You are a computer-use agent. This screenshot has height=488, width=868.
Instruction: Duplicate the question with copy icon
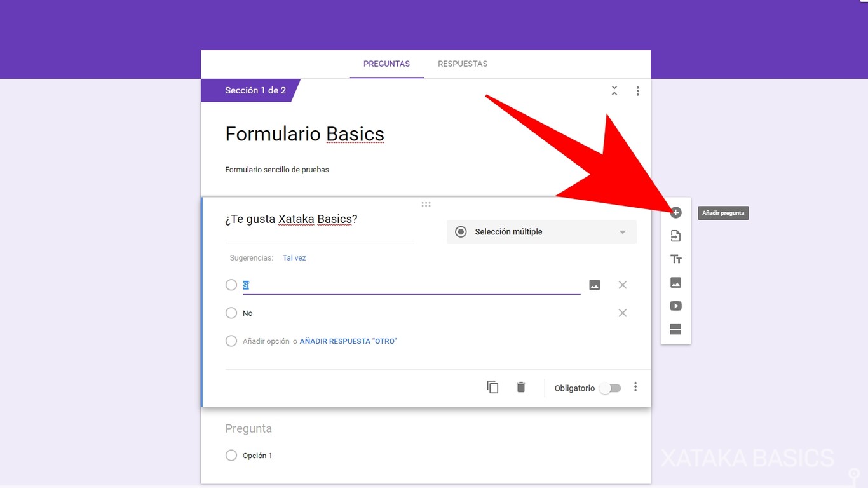(492, 387)
